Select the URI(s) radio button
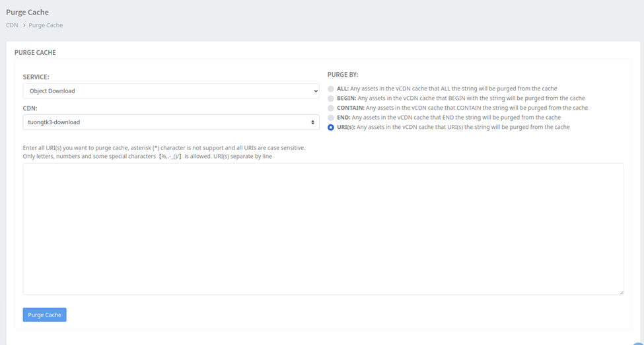This screenshot has width=644, height=345. coord(331,128)
